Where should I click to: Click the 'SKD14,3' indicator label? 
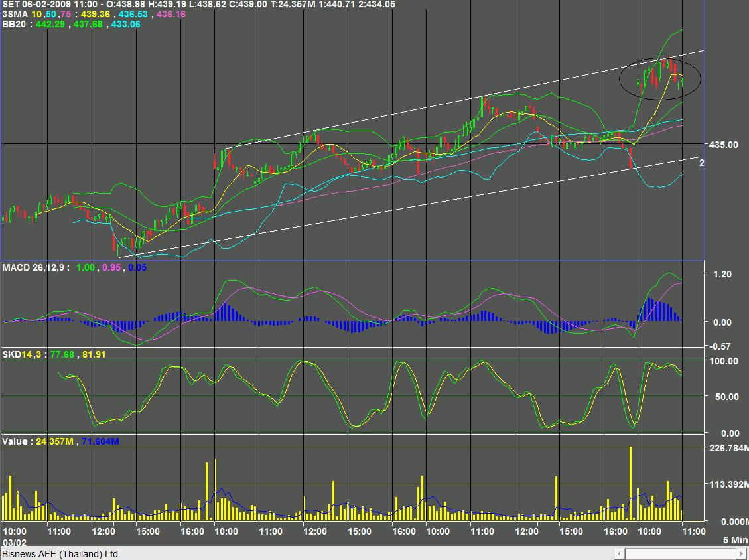point(23,354)
